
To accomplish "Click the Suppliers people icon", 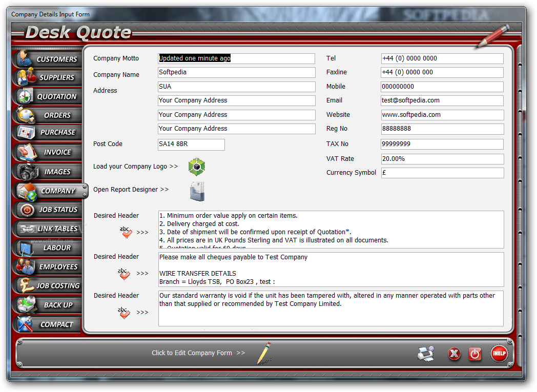I will coord(27,77).
